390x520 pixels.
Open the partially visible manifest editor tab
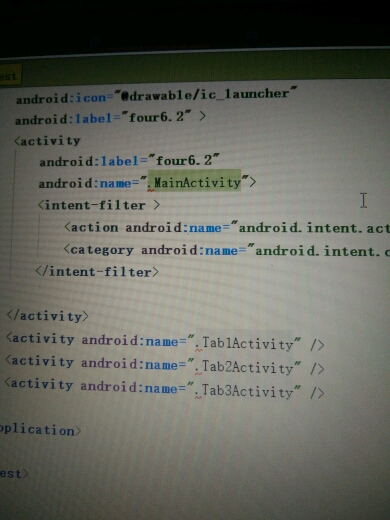click(10, 76)
